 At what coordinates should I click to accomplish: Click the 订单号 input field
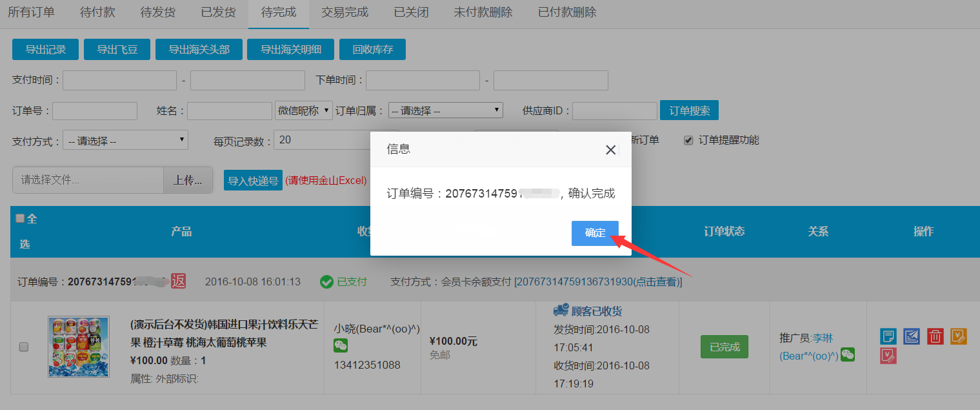click(95, 111)
